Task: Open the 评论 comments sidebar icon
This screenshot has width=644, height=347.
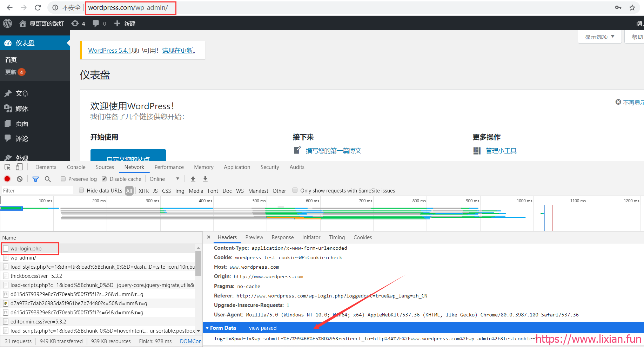Action: tap(8, 138)
